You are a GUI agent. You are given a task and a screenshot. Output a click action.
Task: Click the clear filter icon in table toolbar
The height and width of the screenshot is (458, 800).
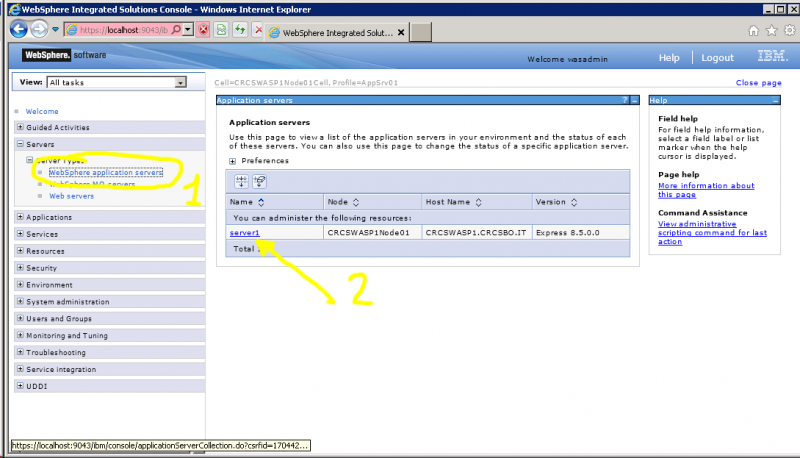click(x=260, y=181)
